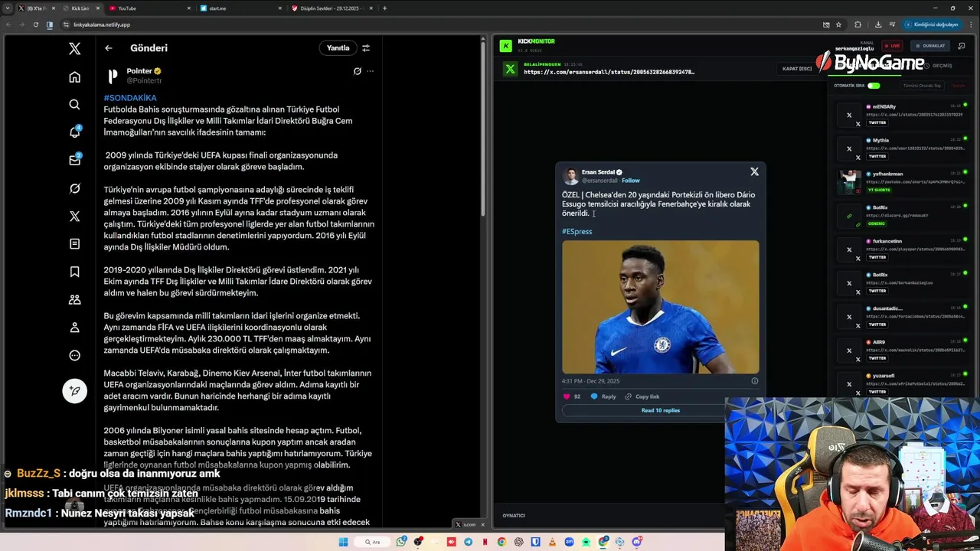The height and width of the screenshot is (551, 980).
Task: Open X messages envelope
Action: (74, 160)
